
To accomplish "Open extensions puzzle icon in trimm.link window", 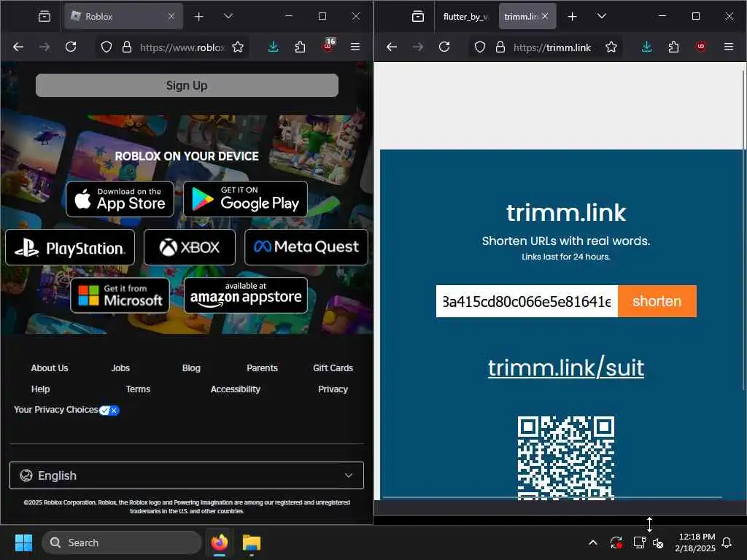I will click(x=673, y=47).
